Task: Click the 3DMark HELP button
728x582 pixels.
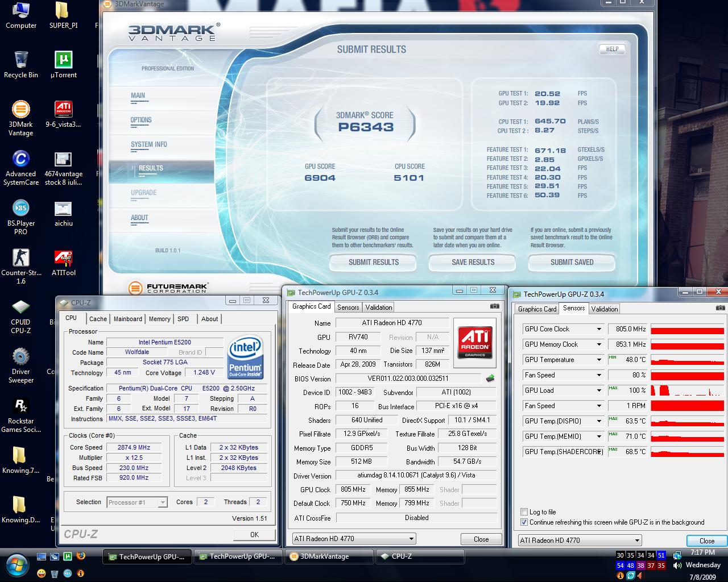Action: pyautogui.click(x=612, y=49)
